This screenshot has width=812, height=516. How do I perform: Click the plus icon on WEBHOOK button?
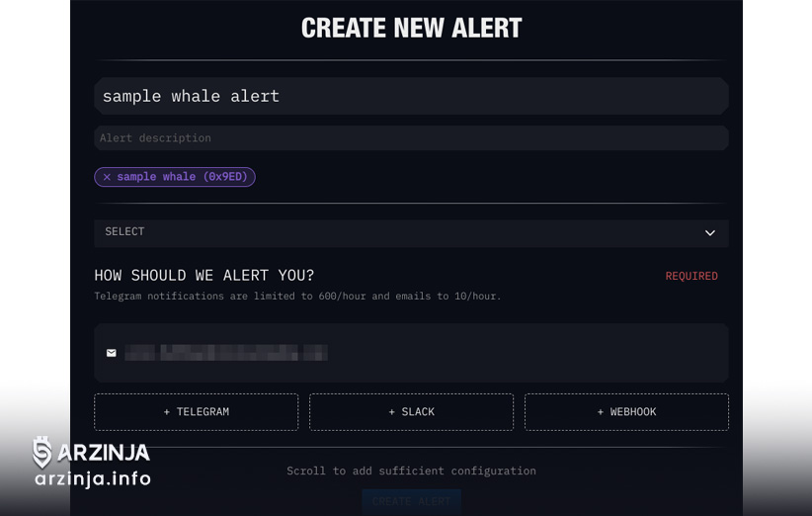601,412
